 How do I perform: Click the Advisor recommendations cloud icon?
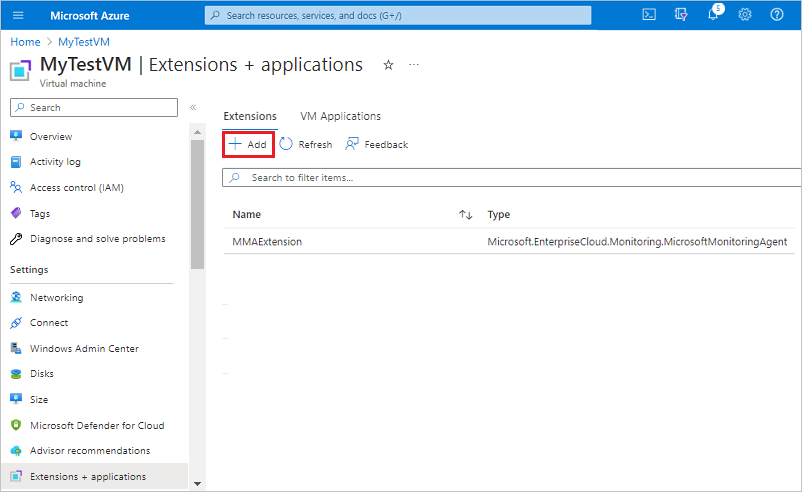click(x=16, y=451)
